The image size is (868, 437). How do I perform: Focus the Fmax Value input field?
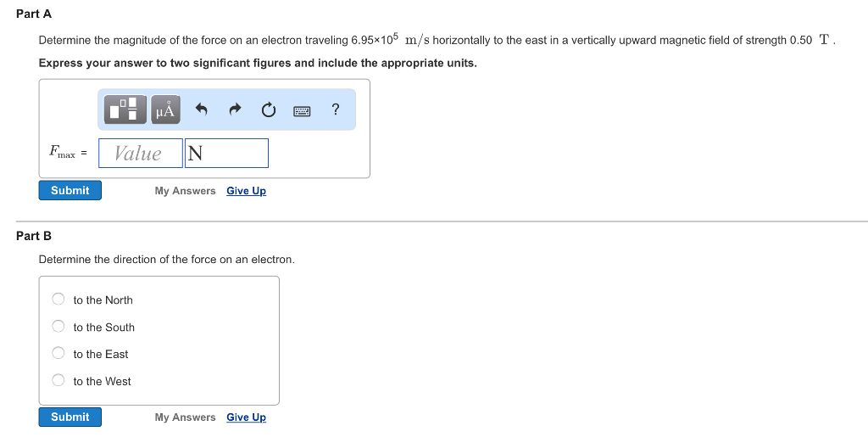pyautogui.click(x=140, y=154)
